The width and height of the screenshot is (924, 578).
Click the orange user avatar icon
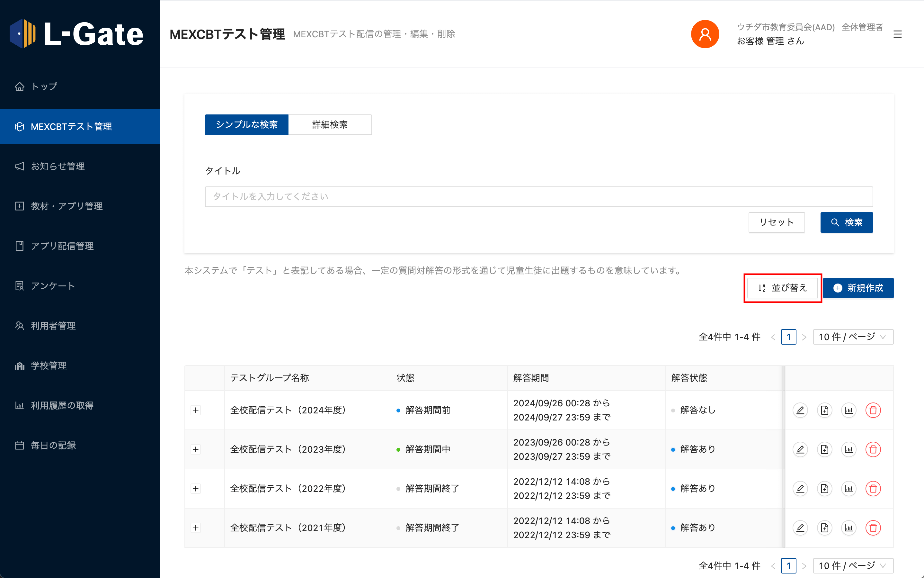705,34
